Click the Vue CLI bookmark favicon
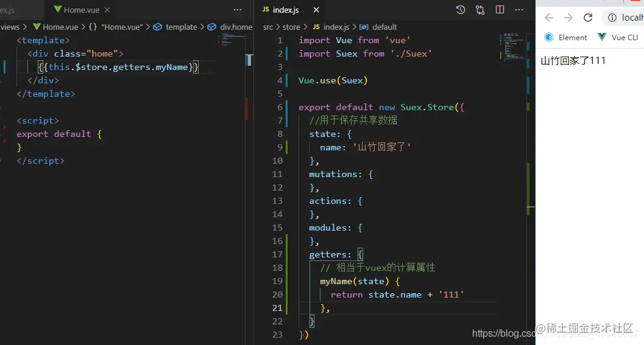Image resolution: width=644 pixels, height=345 pixels. pyautogui.click(x=602, y=37)
